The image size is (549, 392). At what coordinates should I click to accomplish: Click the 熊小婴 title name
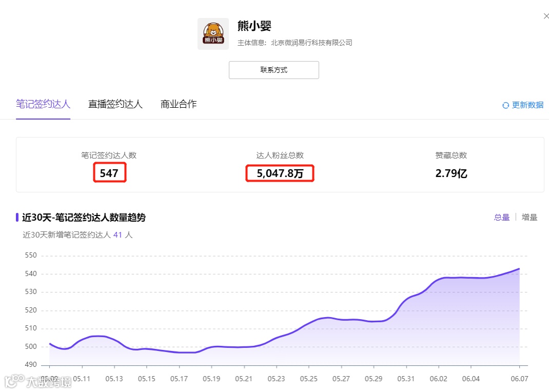254,26
